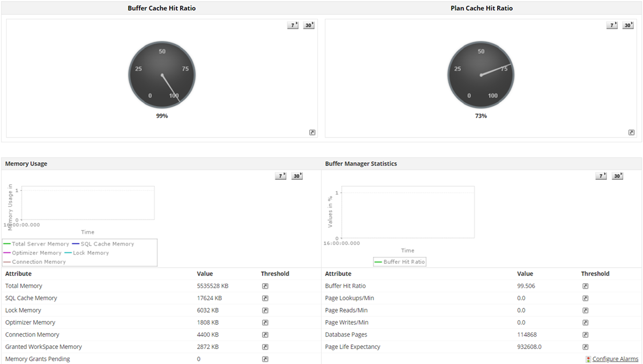Select the Buffer Manager Statistics panel header

tap(361, 163)
